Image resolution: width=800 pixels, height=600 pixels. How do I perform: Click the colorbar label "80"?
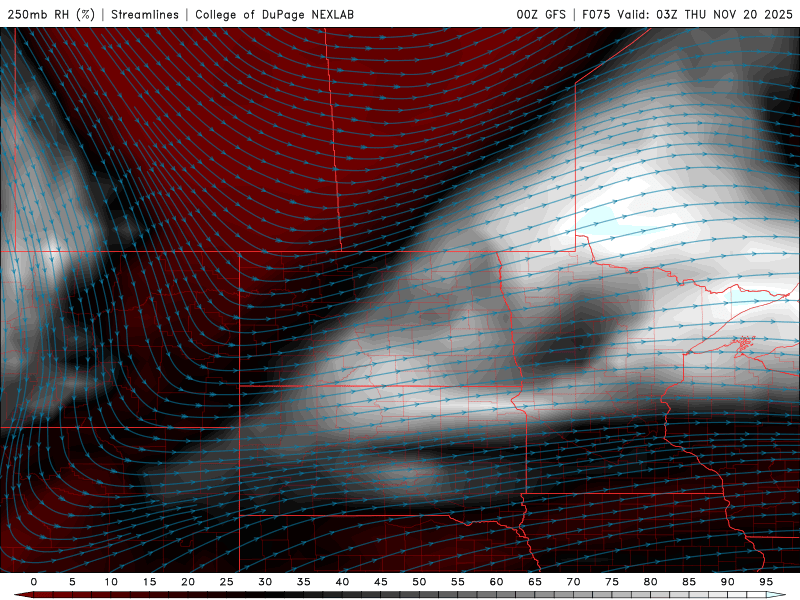click(650, 582)
